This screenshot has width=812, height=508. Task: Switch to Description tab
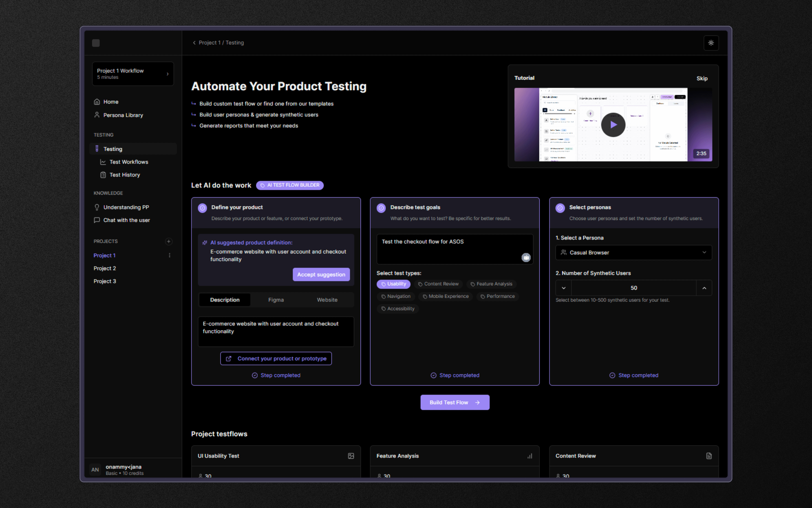224,300
